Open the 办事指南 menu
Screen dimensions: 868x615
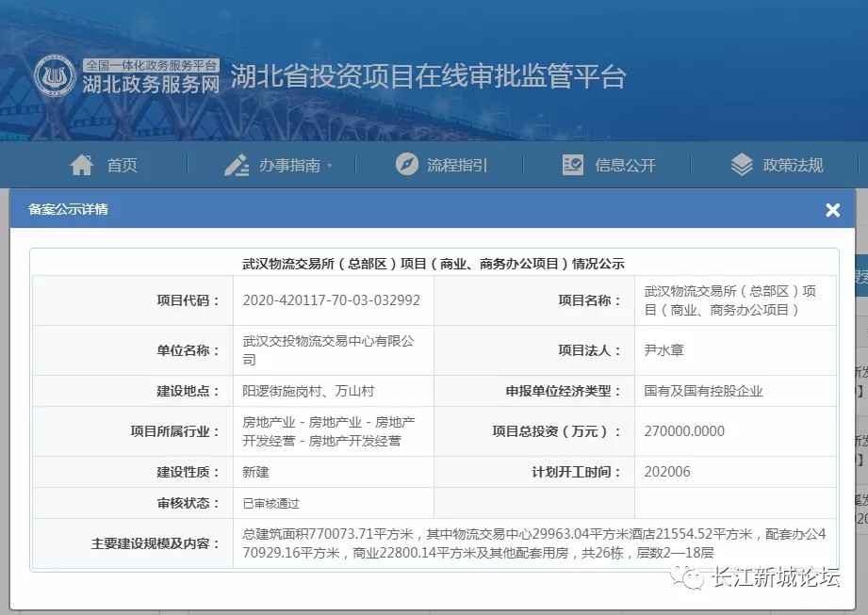pos(289,165)
